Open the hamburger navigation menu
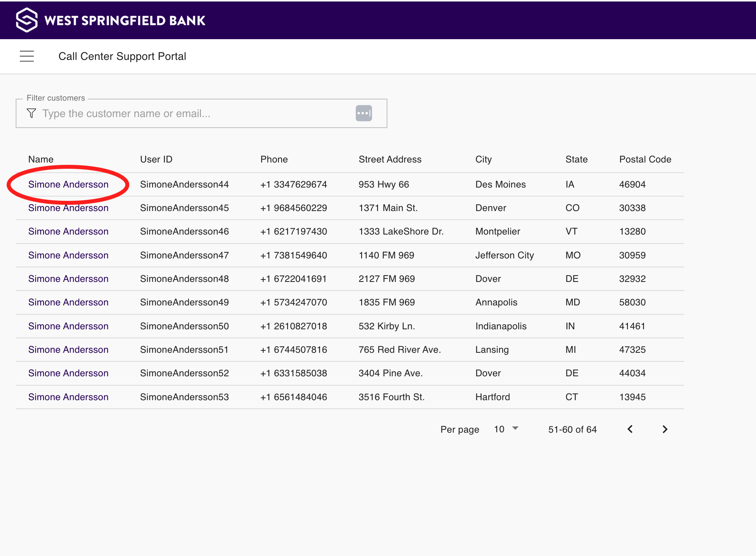The height and width of the screenshot is (556, 756). point(27,56)
